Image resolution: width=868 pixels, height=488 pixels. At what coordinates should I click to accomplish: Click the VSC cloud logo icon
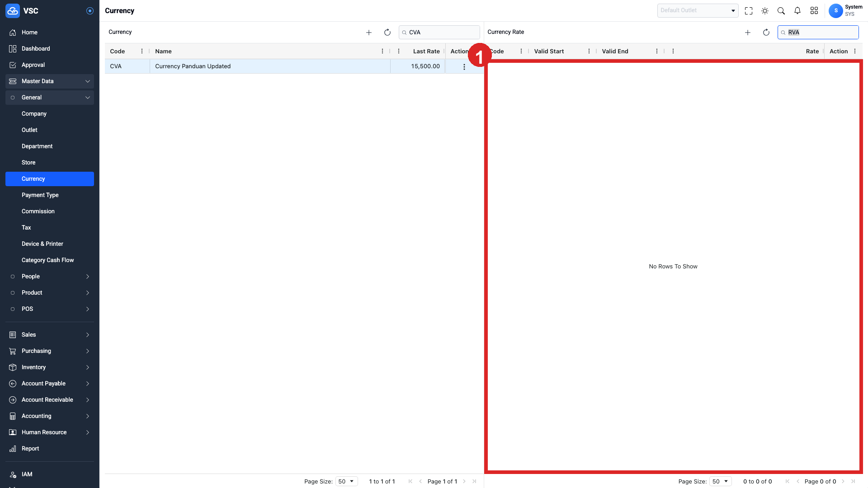point(13,11)
